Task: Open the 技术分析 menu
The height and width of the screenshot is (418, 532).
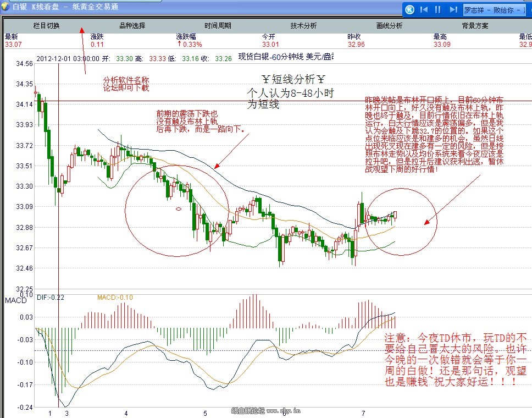Action: [x=303, y=26]
